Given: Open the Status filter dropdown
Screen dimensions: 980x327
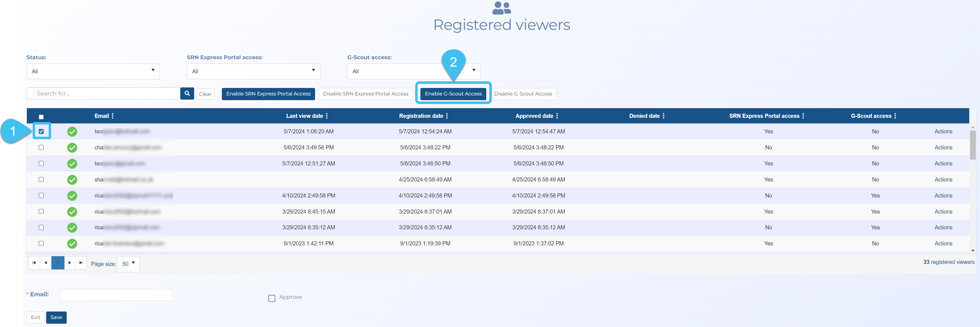Looking at the screenshot, I should point(93,71).
